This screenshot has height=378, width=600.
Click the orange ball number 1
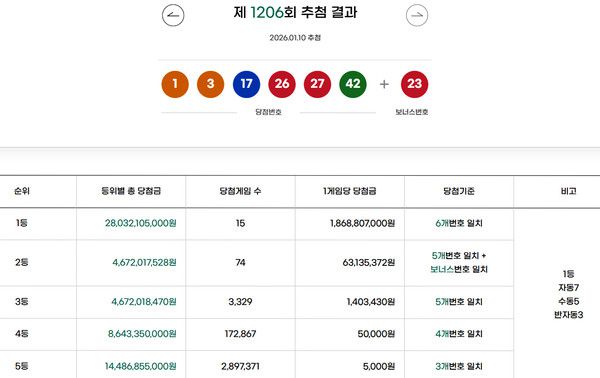click(x=175, y=84)
